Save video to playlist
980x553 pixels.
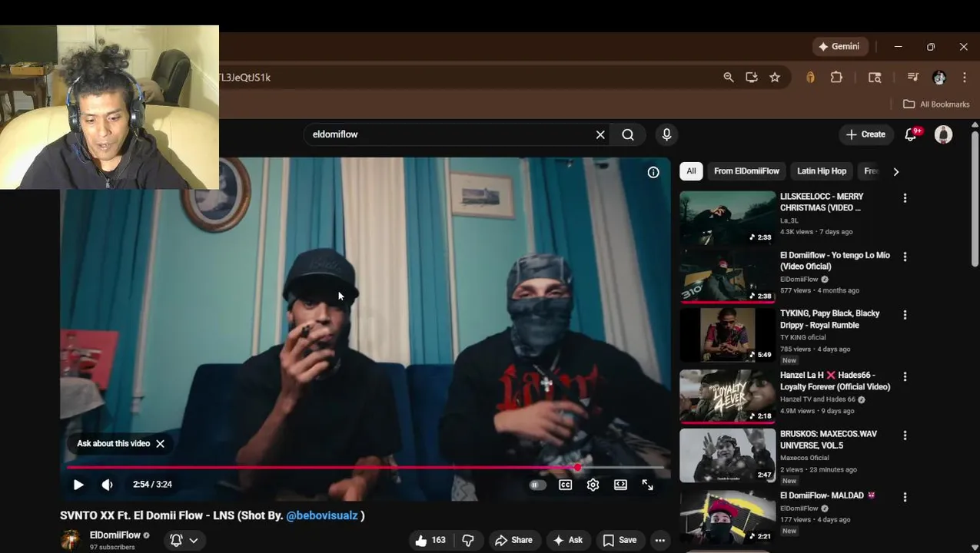tap(620, 541)
